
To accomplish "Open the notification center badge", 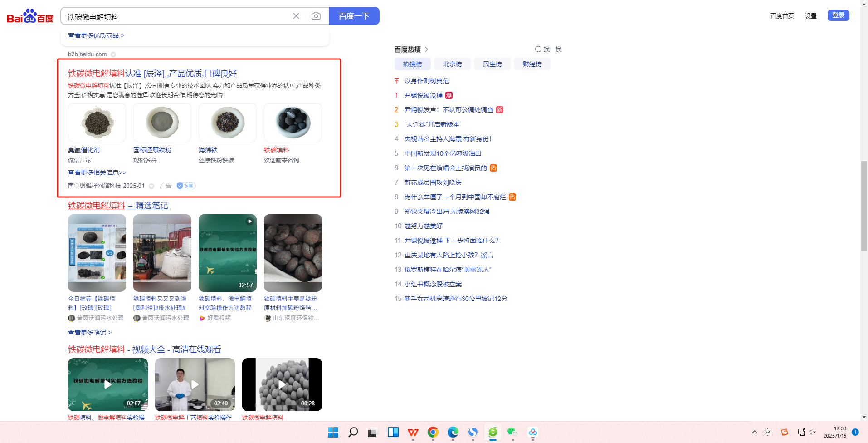I will point(855,432).
